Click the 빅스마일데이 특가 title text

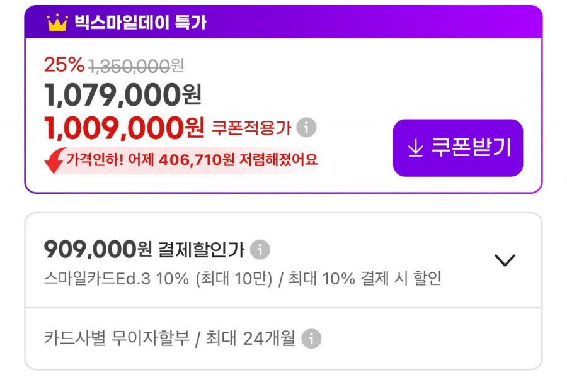140,23
